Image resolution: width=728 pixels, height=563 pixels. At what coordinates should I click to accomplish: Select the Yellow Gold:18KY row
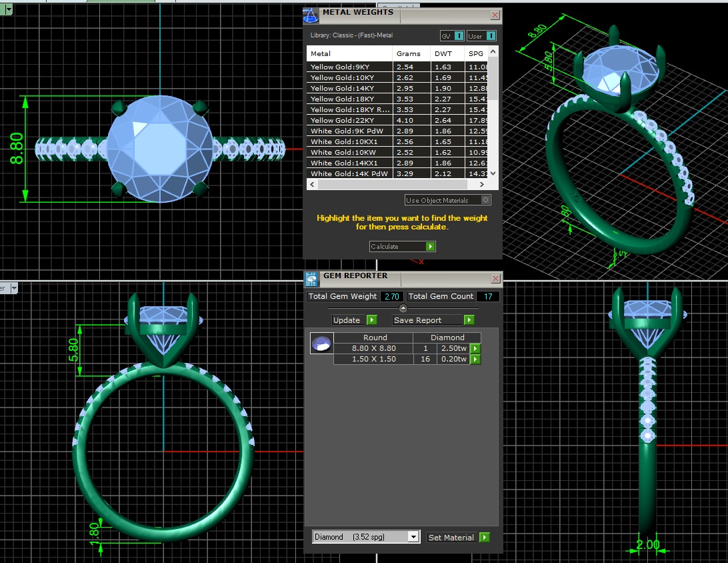pos(350,99)
